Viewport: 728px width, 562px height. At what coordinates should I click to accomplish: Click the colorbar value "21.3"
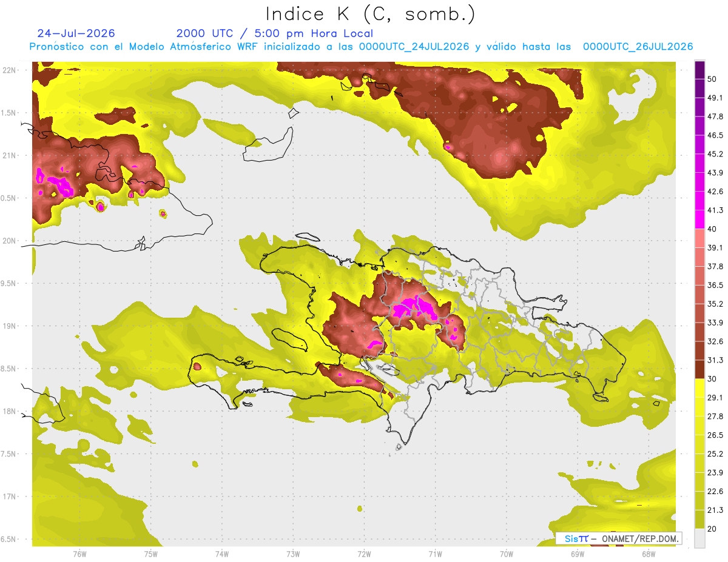715,510
